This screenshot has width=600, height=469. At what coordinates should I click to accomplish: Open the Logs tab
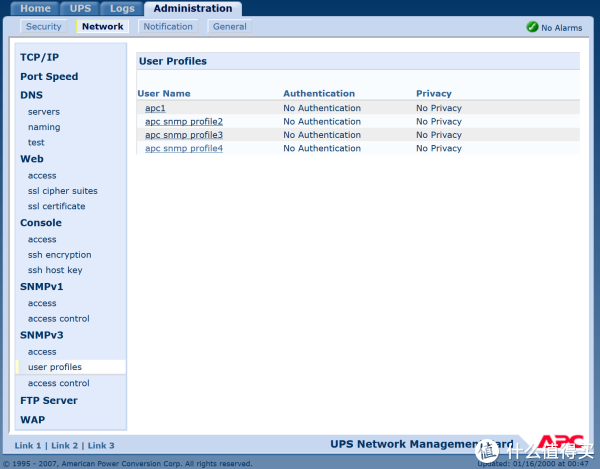(x=122, y=8)
